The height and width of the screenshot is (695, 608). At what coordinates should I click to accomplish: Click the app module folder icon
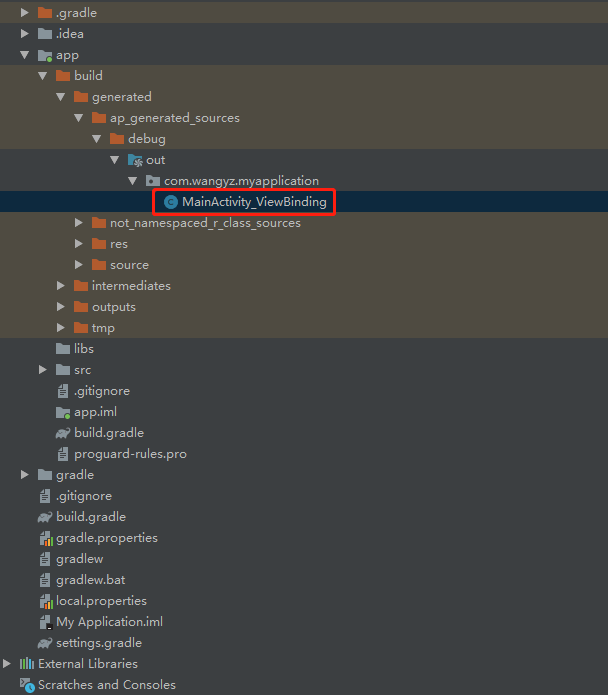(x=45, y=55)
